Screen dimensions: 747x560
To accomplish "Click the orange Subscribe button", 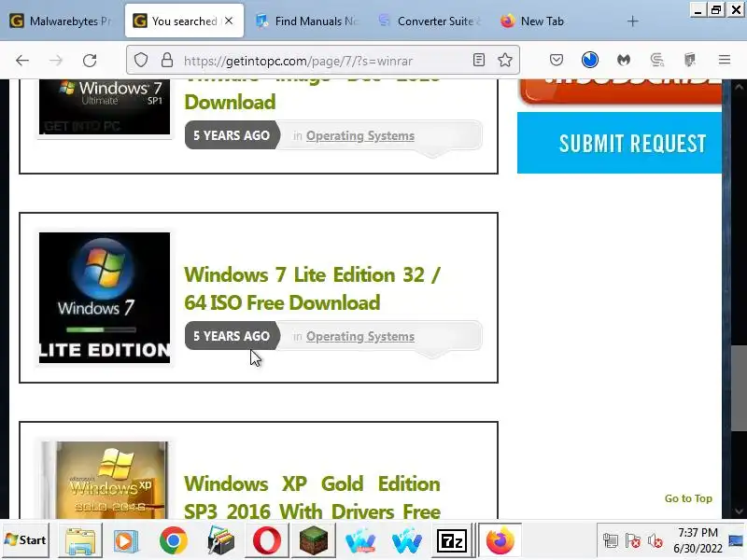I will tap(621, 91).
